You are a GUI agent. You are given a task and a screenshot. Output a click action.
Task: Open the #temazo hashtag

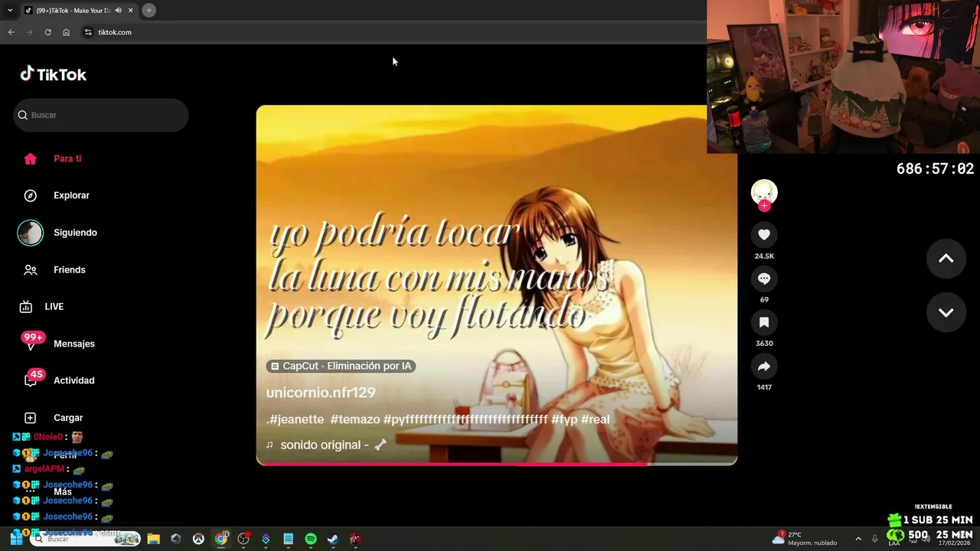point(355,419)
